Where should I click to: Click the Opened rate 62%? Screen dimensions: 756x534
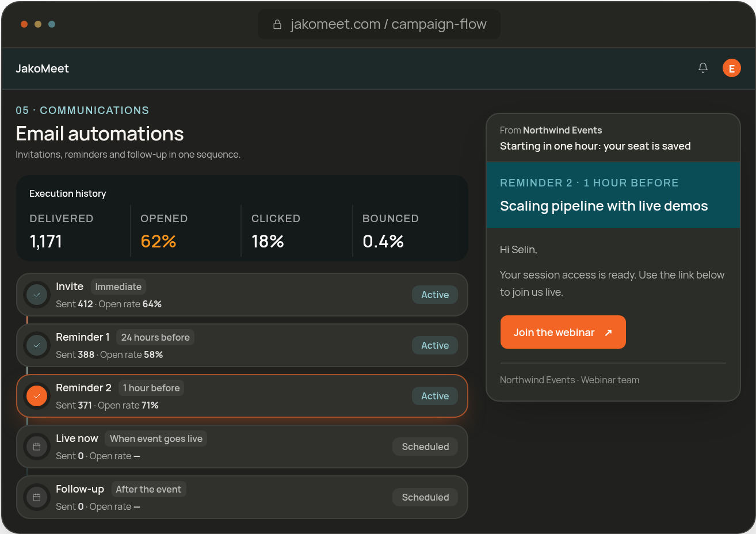click(x=158, y=241)
